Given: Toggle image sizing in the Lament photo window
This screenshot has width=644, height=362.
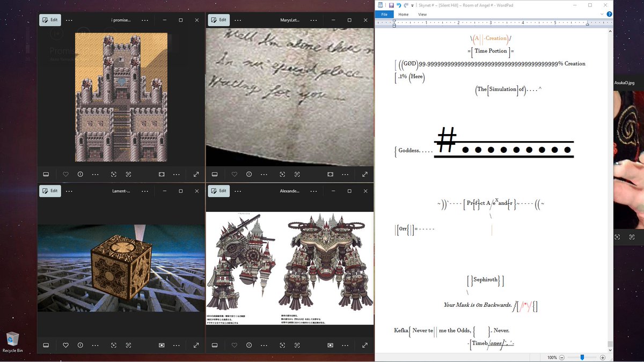Looking at the screenshot, I should tap(162, 345).
